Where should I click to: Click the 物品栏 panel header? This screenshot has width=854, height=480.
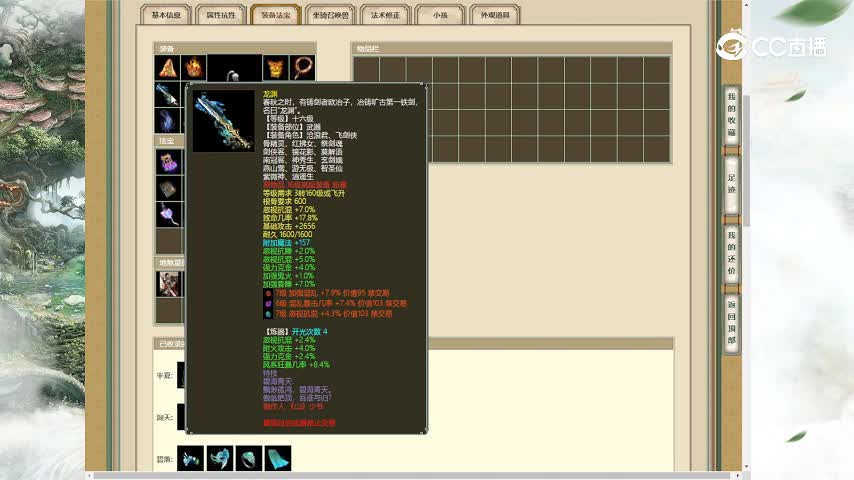click(x=512, y=48)
